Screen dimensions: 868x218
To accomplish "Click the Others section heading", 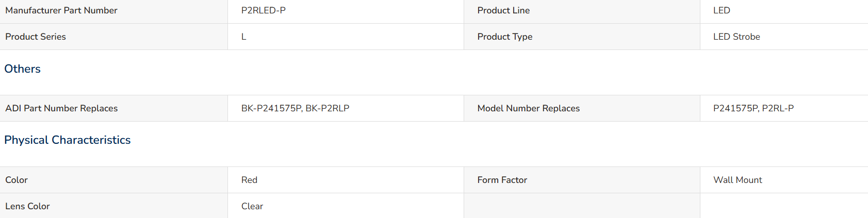I will pos(22,69).
